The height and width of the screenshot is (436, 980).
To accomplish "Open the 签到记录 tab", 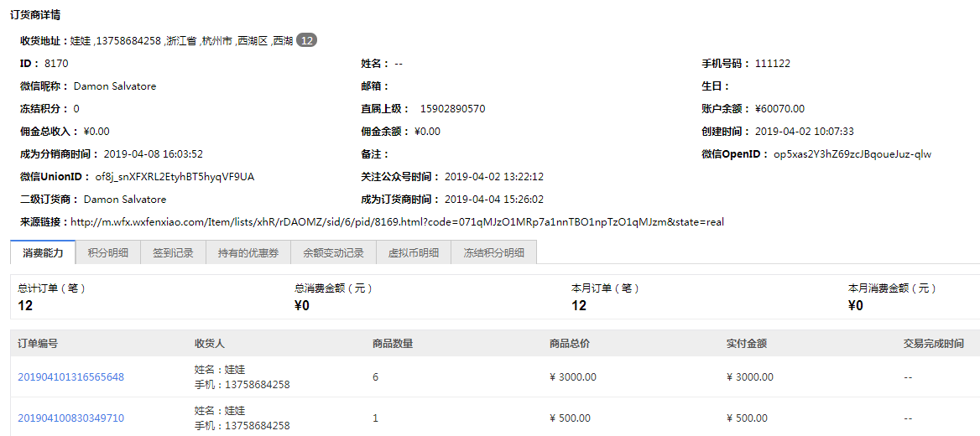I will click(173, 252).
